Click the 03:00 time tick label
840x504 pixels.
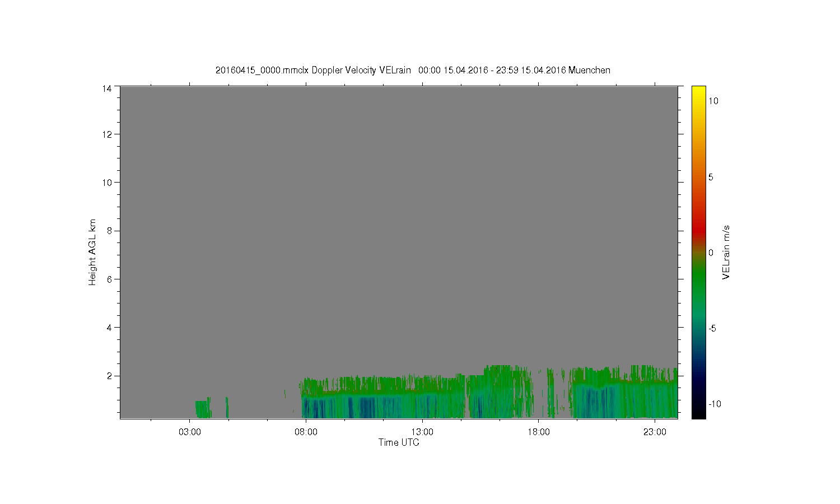click(x=190, y=432)
